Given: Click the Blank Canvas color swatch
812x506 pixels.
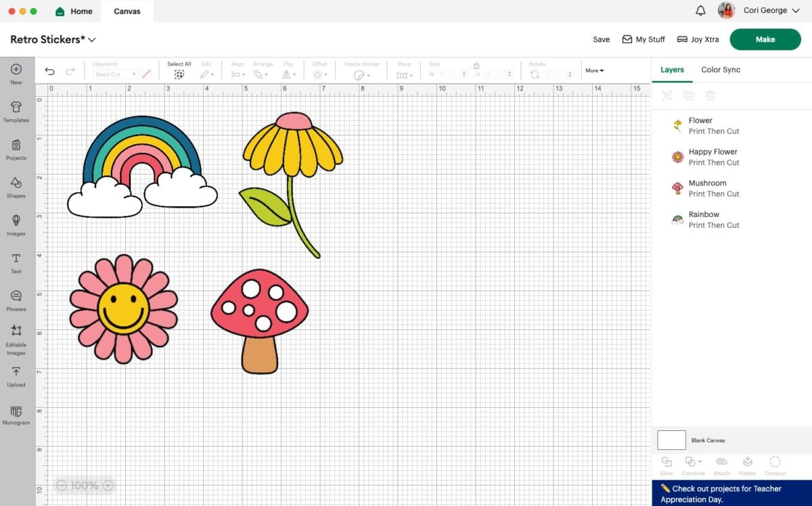Looking at the screenshot, I should click(x=671, y=440).
